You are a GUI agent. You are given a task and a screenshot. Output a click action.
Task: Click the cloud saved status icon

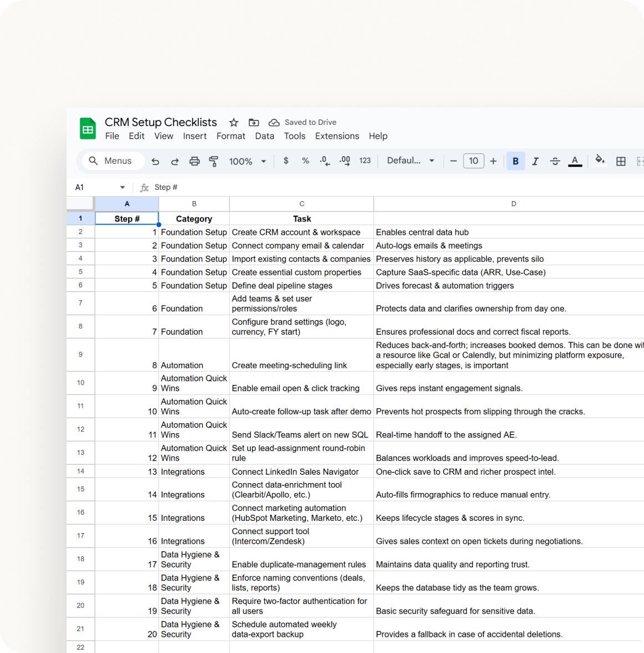pyautogui.click(x=274, y=122)
